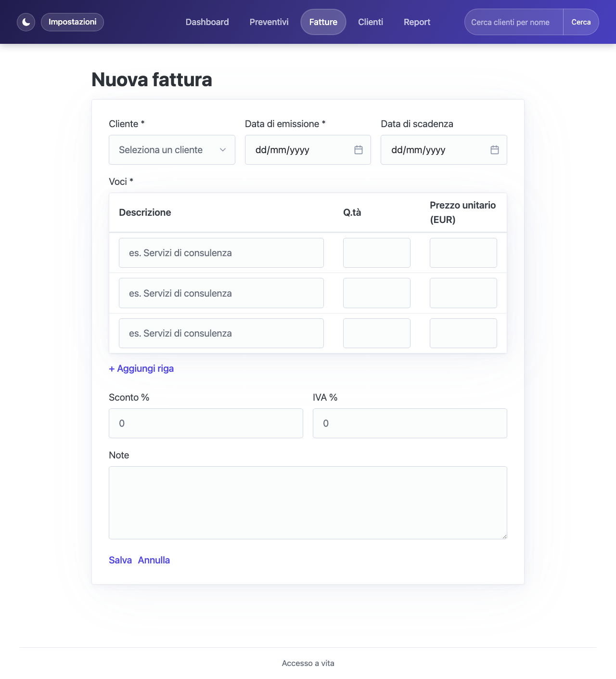Go to the Dashboard tab
This screenshot has height=679, width=616.
(207, 22)
